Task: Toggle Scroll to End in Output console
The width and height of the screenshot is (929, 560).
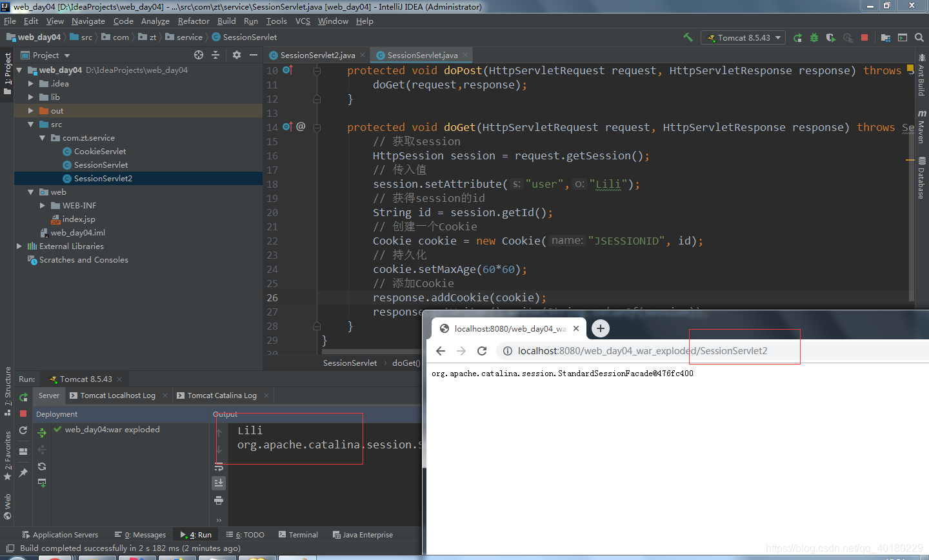Action: click(219, 483)
